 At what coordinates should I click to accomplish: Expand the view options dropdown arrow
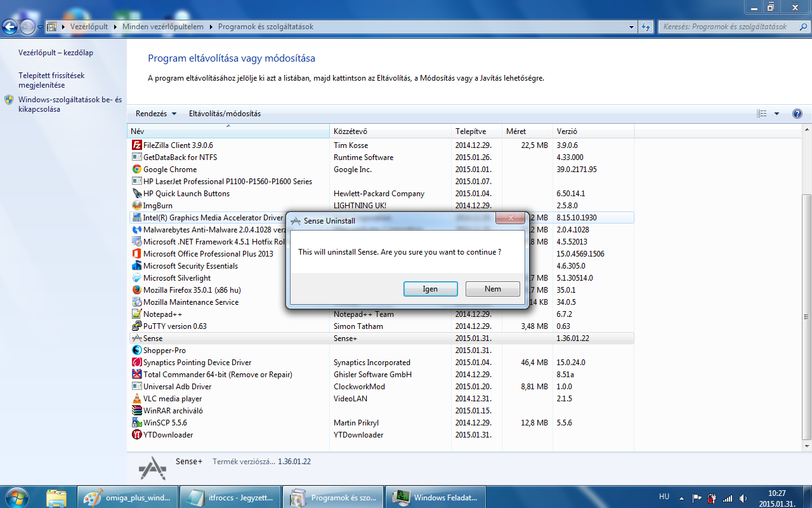coord(777,114)
